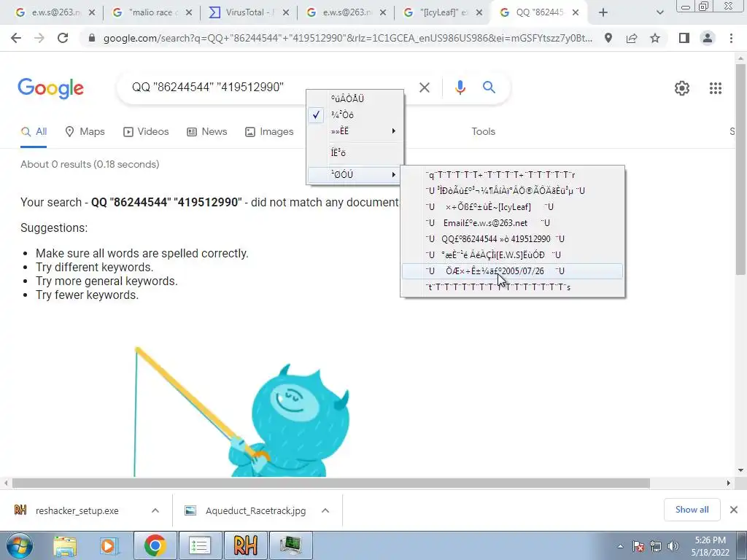Click the volume speaker tray icon

[673, 546]
